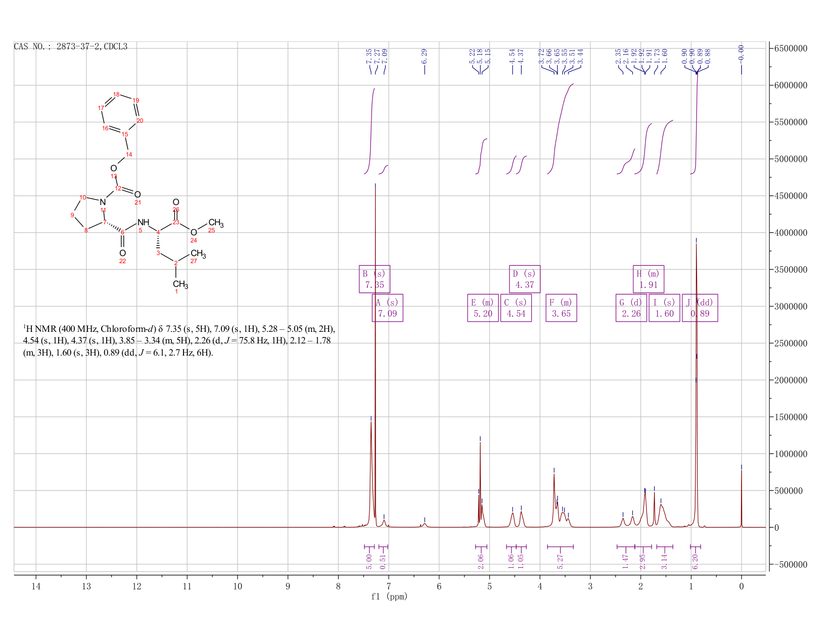This screenshot has height=644, width=834.
Task: Click the 14 tick label on ppm axis
Action: tap(36, 586)
